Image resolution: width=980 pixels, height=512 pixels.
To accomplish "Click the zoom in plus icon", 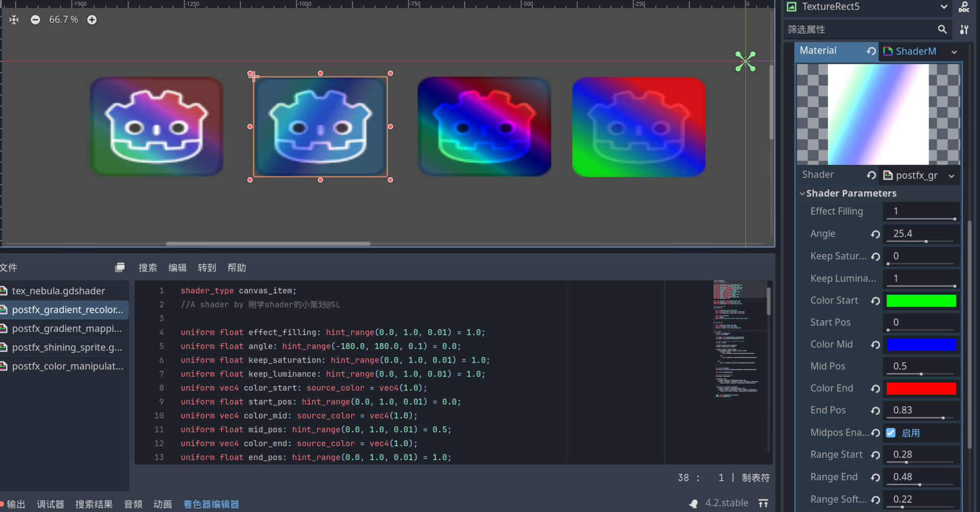I will pyautogui.click(x=92, y=20).
